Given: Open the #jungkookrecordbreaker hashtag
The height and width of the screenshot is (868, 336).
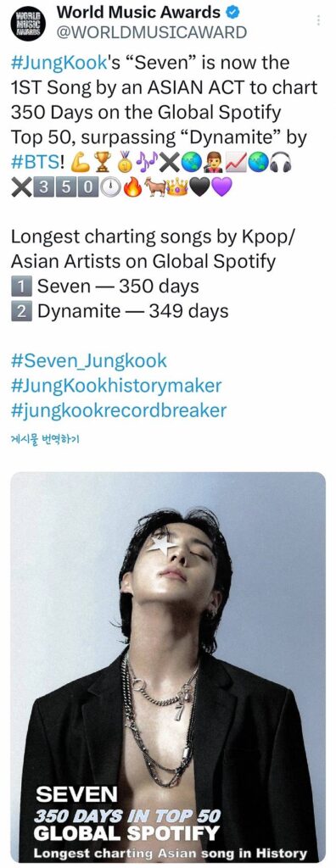Looking at the screenshot, I should pyautogui.click(x=119, y=411).
